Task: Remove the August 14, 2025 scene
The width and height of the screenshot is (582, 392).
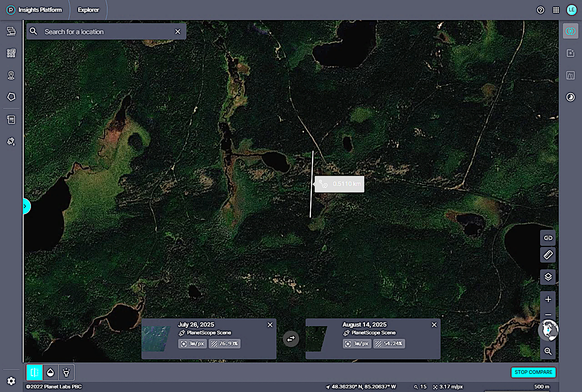Action: (x=434, y=325)
